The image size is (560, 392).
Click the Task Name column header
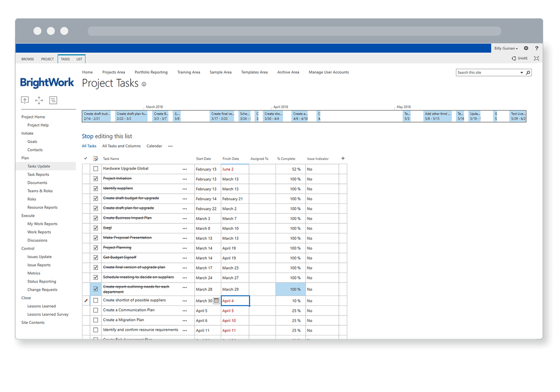[111, 159]
